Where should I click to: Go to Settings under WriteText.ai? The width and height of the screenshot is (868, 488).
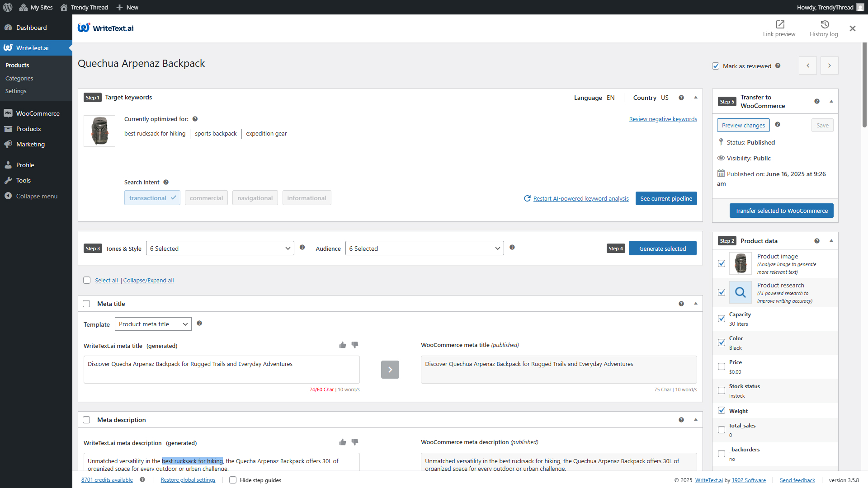(16, 91)
